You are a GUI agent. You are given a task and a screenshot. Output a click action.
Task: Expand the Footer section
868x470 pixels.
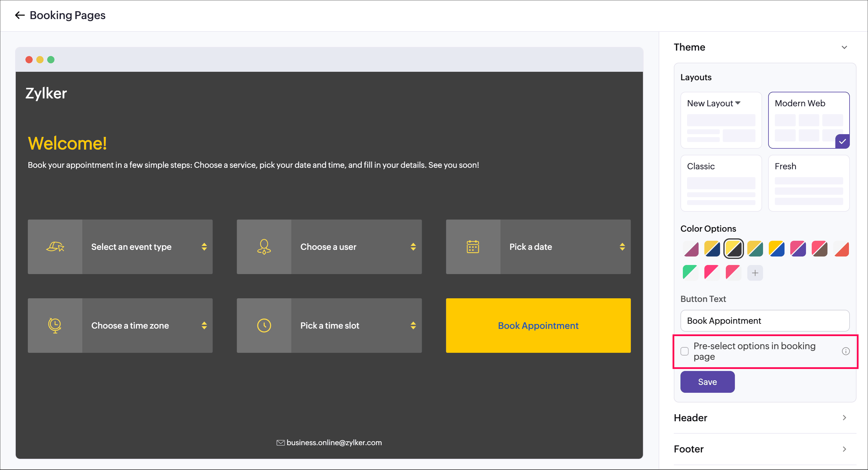point(765,449)
